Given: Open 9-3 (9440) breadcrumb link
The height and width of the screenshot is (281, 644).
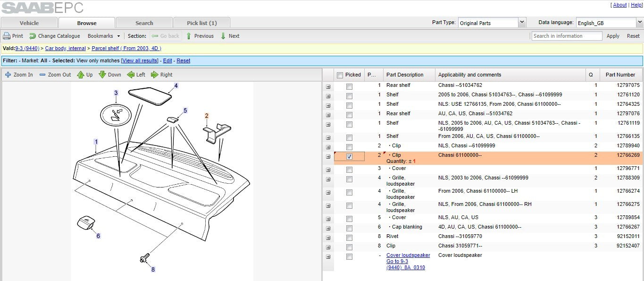Looking at the screenshot, I should click(x=27, y=48).
